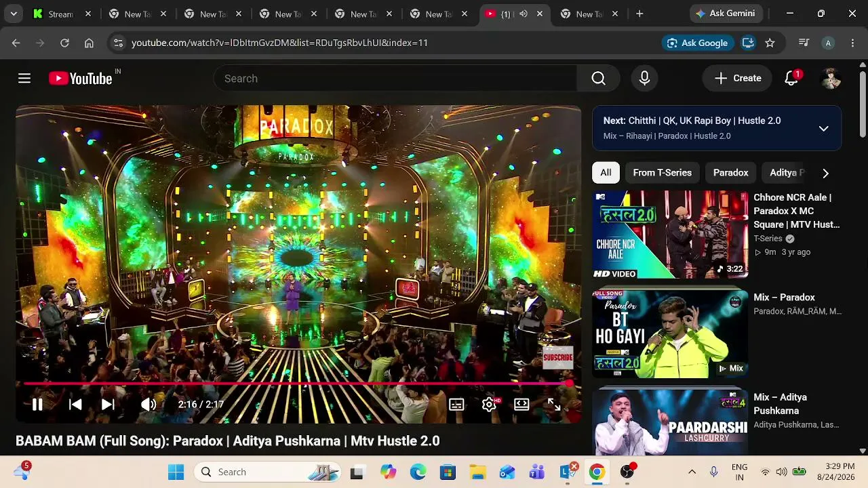The image size is (868, 488).
Task: Open the Chrome tab search dropdown
Action: (x=14, y=14)
